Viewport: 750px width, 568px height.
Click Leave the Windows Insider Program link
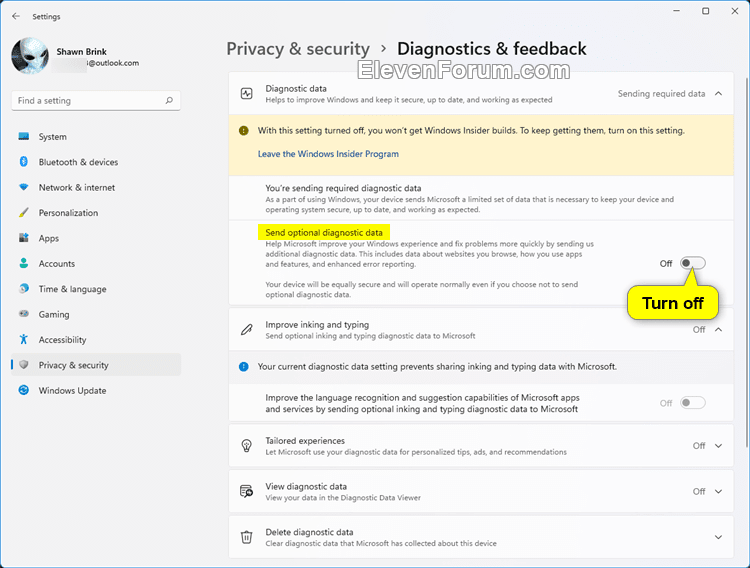click(328, 154)
